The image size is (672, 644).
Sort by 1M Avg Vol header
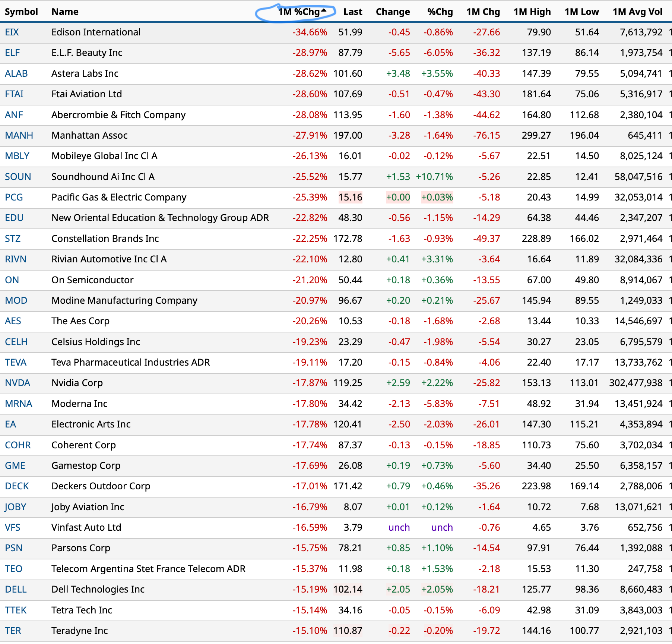[637, 12]
